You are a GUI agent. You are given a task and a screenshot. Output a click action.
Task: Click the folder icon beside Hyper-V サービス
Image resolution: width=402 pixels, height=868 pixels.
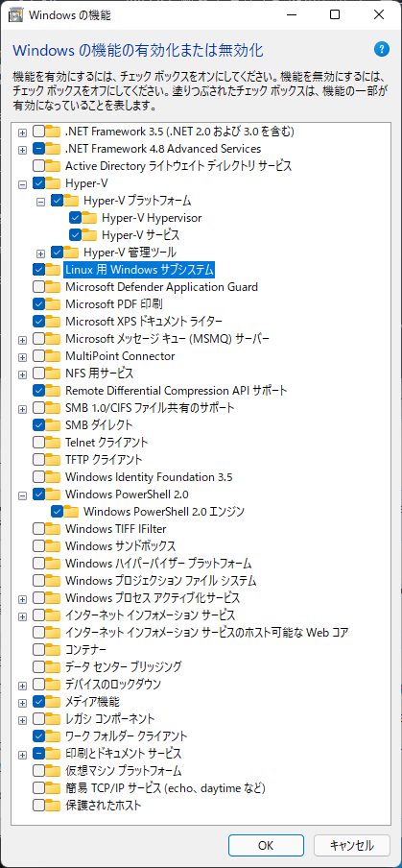89,235
